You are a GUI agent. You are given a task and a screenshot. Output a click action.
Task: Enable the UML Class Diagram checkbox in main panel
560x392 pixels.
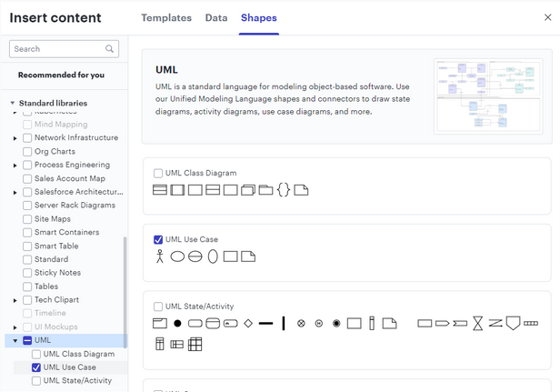pyautogui.click(x=158, y=173)
